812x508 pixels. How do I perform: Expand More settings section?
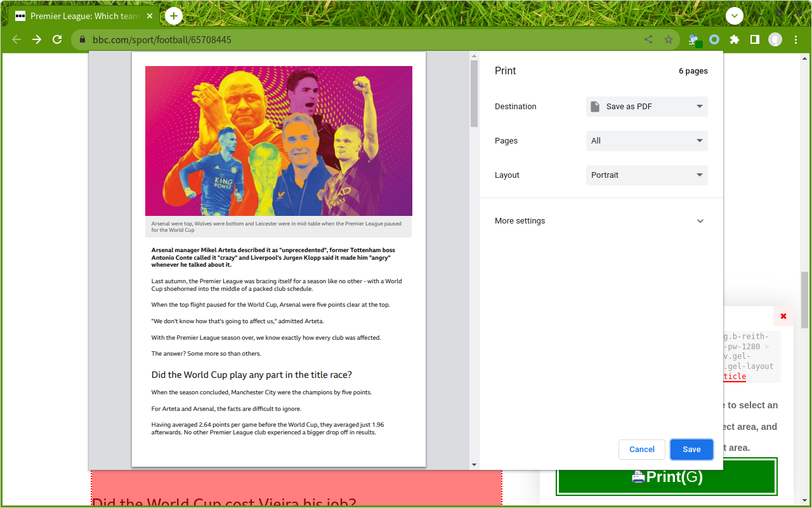(x=600, y=221)
